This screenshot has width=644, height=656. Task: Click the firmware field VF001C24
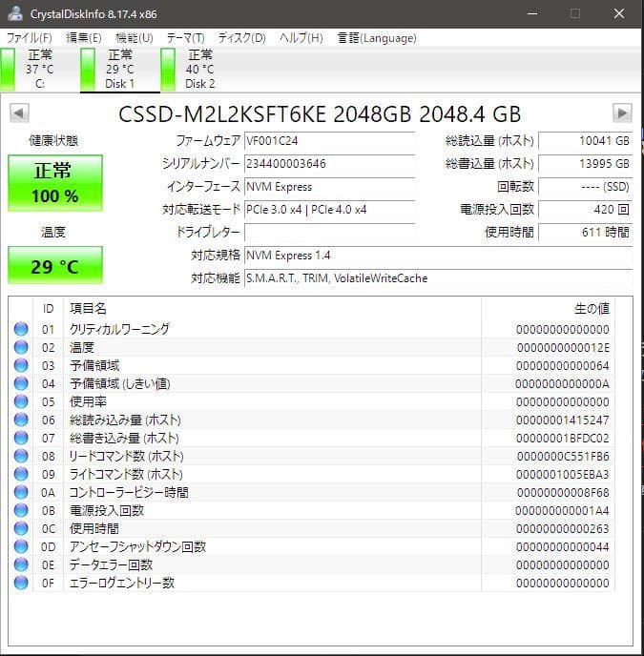coord(329,141)
